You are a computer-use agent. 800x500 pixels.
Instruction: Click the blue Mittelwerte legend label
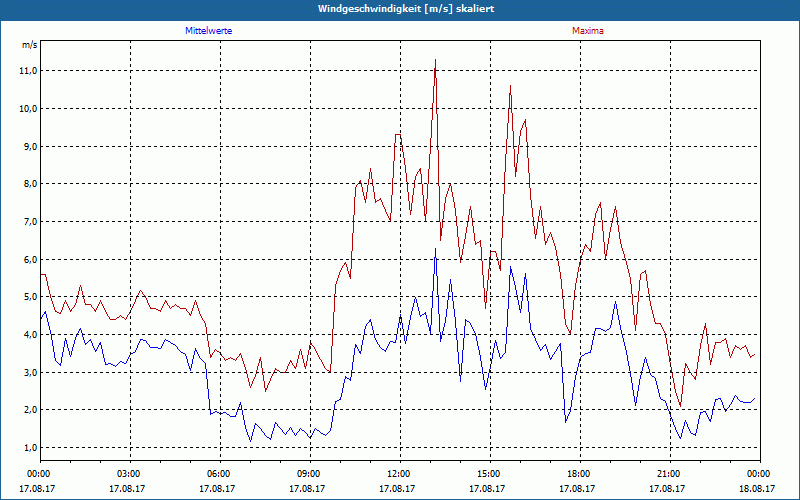click(x=209, y=31)
